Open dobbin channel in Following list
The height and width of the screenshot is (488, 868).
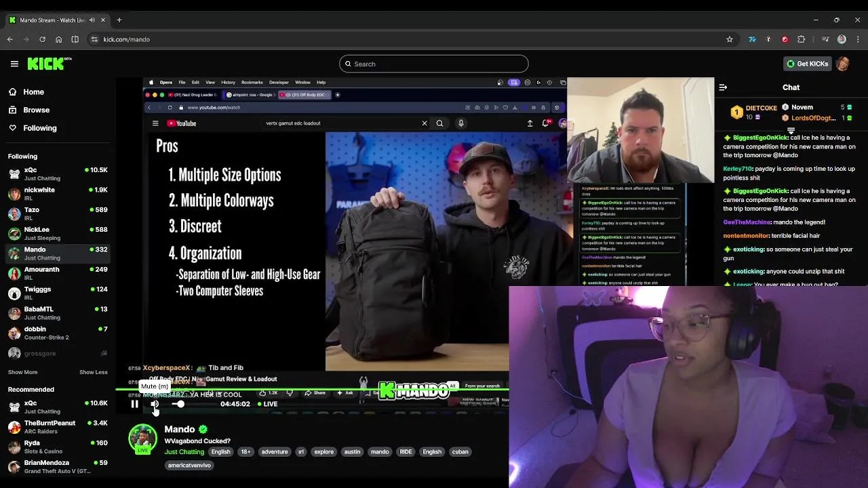pyautogui.click(x=58, y=333)
